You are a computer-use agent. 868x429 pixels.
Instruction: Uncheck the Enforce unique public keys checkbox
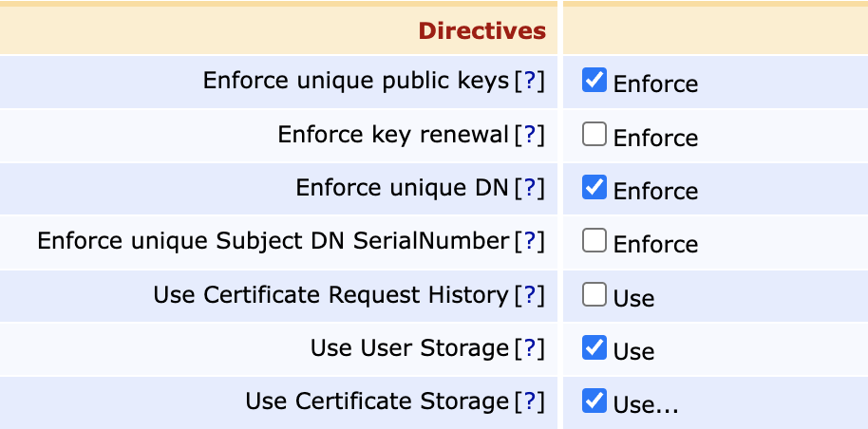[594, 81]
